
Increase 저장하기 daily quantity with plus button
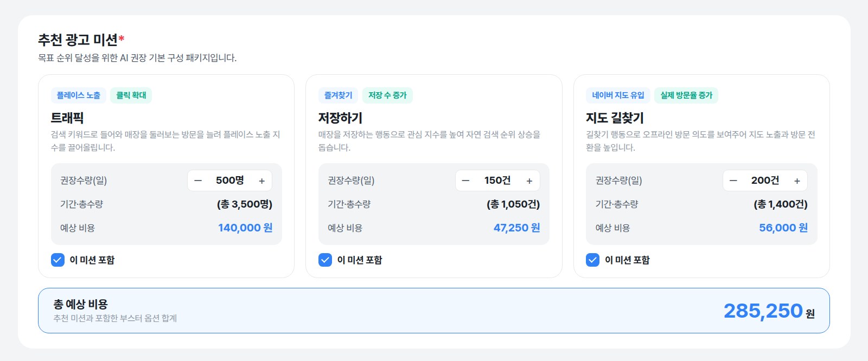529,181
